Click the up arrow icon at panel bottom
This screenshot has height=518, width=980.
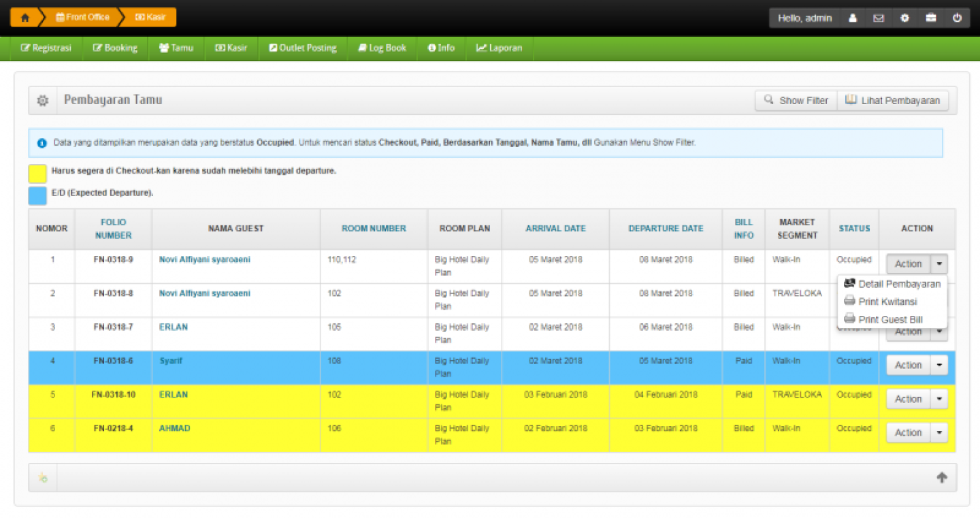coord(942,478)
